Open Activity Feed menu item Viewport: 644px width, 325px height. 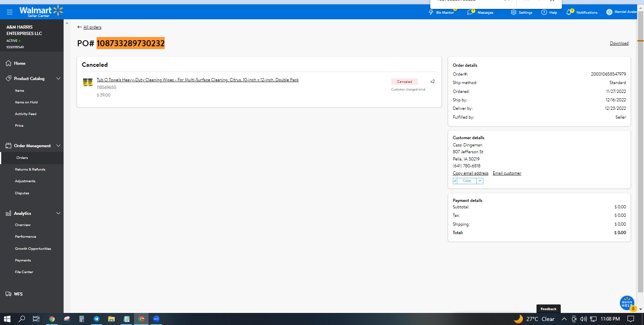click(26, 114)
